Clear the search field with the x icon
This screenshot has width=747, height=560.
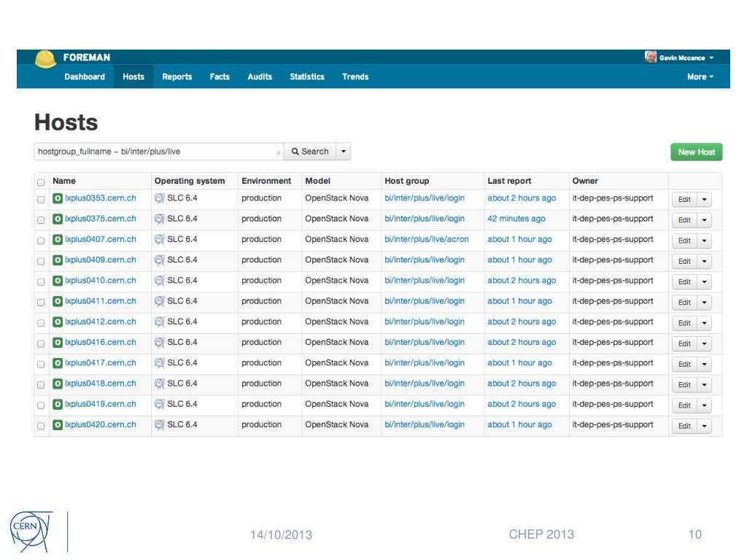(278, 153)
